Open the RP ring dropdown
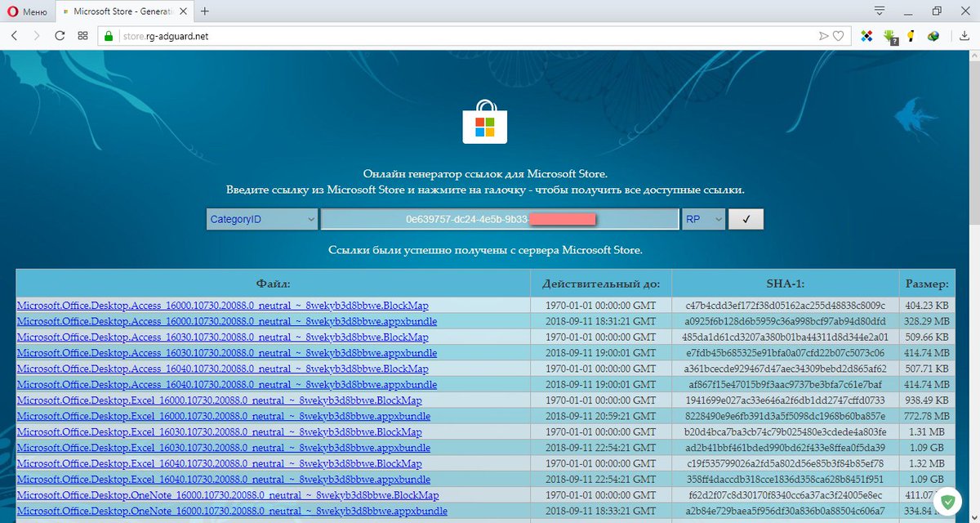 point(703,219)
